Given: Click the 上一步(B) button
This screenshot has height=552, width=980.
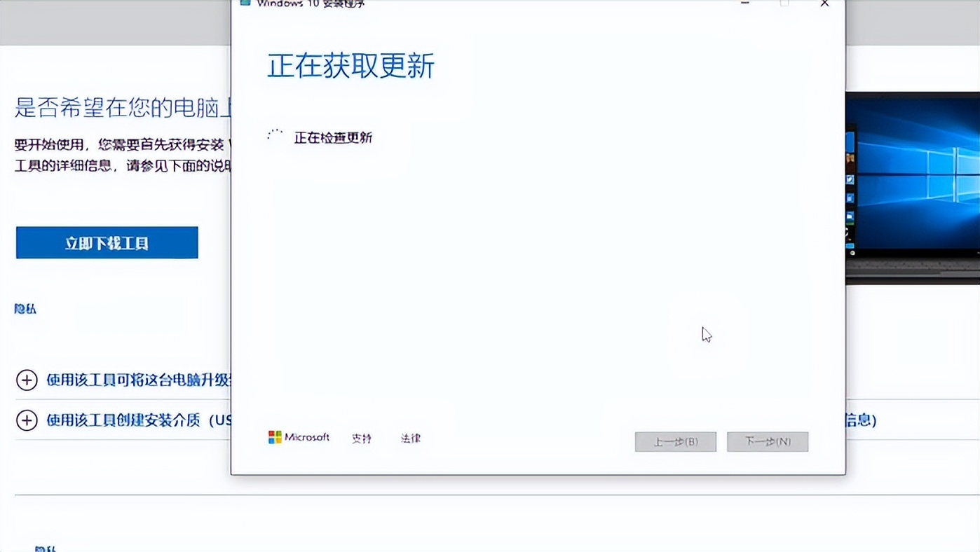Looking at the screenshot, I should coord(674,441).
